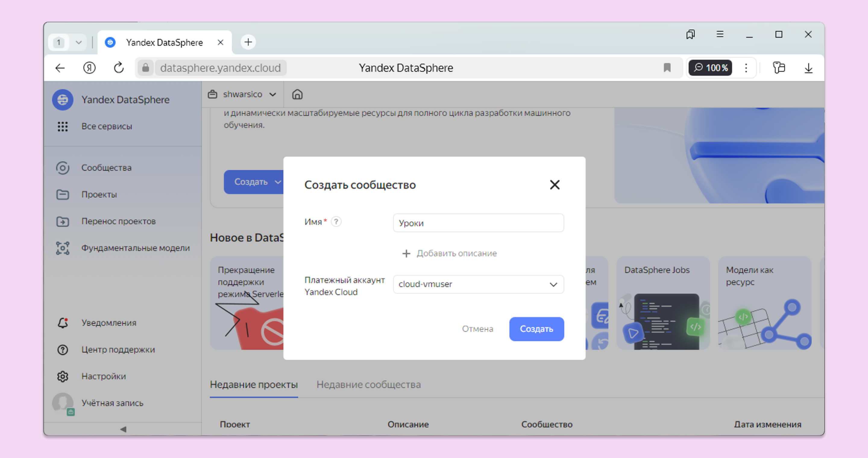
Task: Click the Центр поддержки question icon
Action: pyautogui.click(x=62, y=350)
